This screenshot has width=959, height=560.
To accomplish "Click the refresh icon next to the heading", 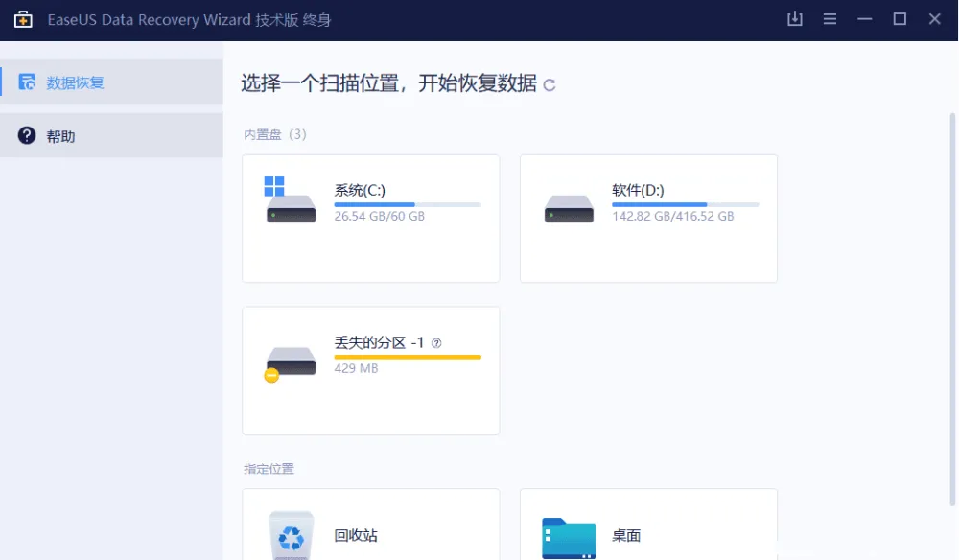I will pos(549,84).
